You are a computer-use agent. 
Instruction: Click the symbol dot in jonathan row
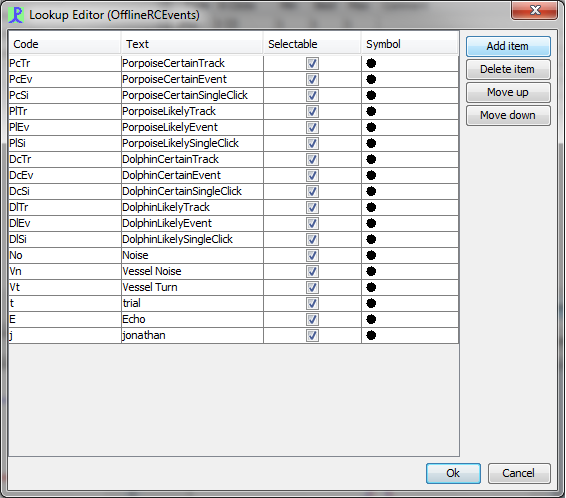(371, 335)
